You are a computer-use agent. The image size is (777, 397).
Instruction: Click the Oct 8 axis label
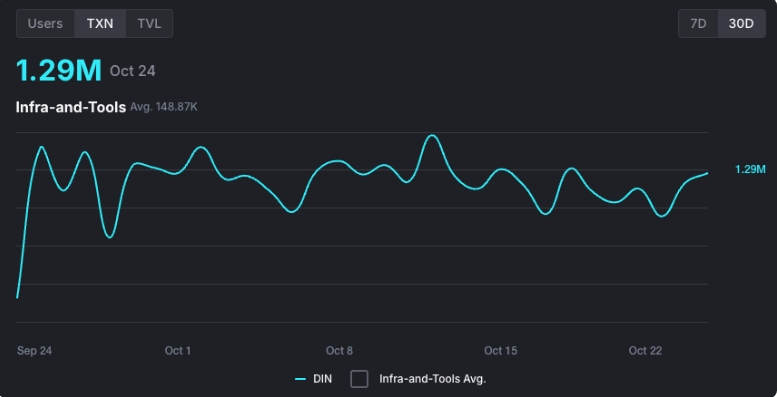click(x=339, y=351)
